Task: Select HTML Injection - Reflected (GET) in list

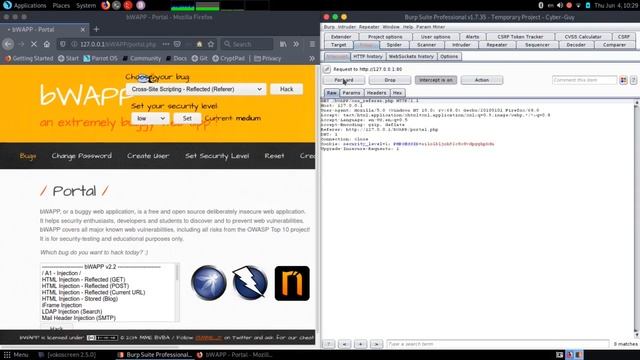Action: 83,280
